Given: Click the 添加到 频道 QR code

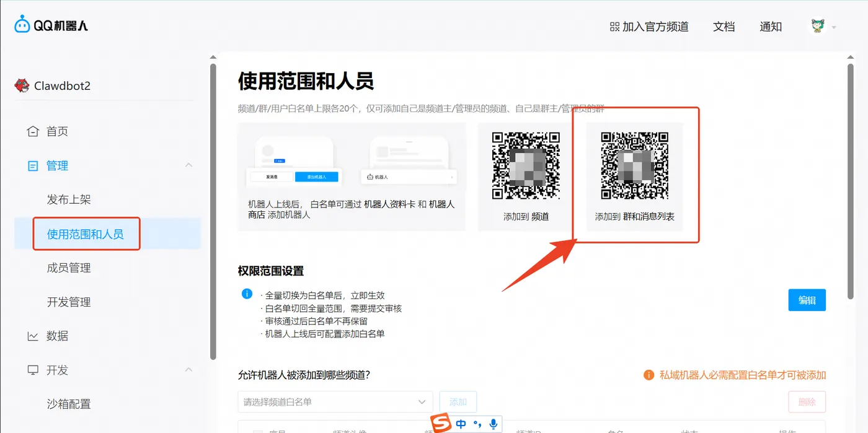Looking at the screenshot, I should (x=526, y=165).
